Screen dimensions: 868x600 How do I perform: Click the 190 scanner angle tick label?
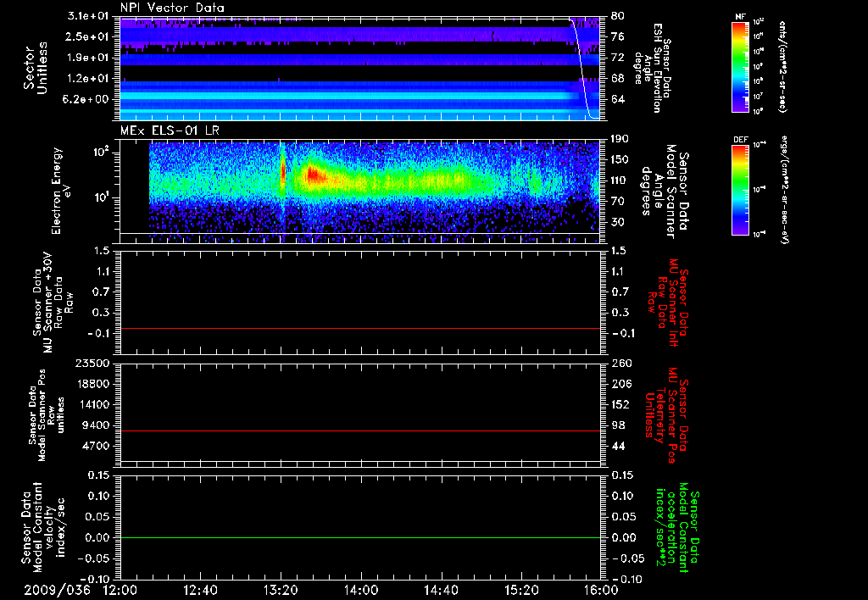620,139
